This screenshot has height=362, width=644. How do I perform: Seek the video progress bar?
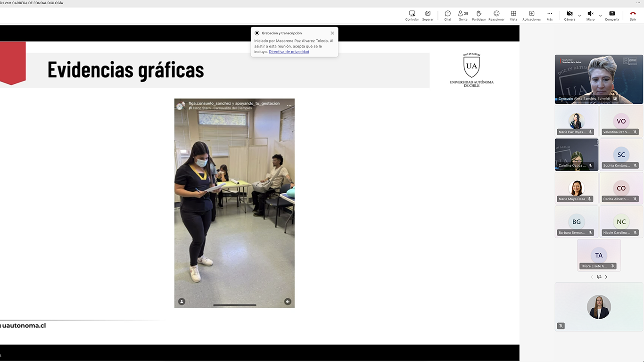pyautogui.click(x=234, y=305)
